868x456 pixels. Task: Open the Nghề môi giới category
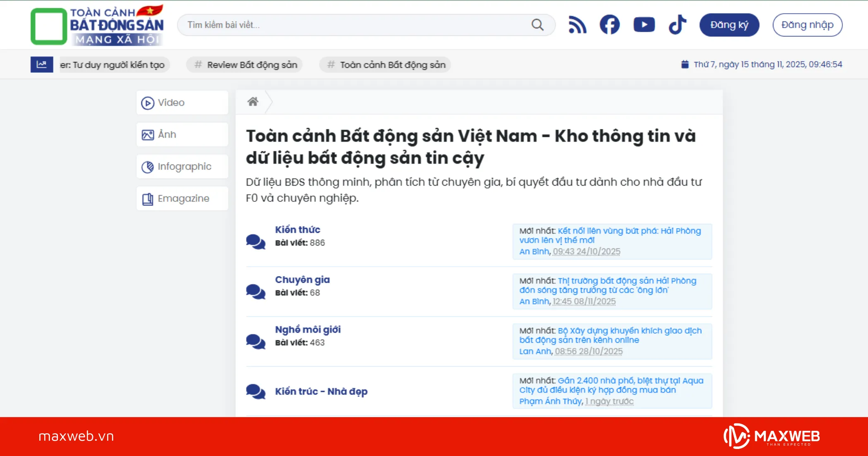tap(308, 329)
